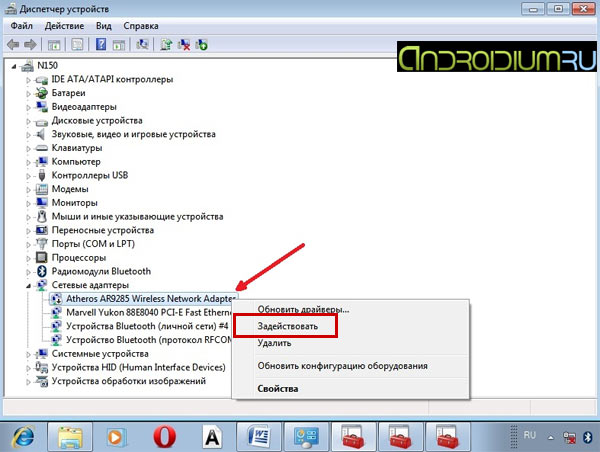Expand the Мониторы node

pos(28,203)
